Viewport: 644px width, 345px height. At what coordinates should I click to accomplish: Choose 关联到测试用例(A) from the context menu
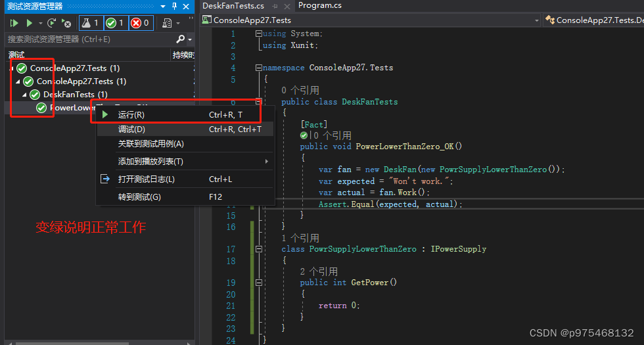point(185,144)
